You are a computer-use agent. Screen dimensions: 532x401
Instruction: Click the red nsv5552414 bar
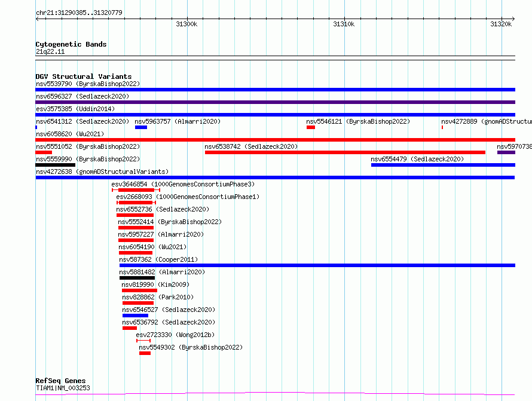click(x=136, y=228)
